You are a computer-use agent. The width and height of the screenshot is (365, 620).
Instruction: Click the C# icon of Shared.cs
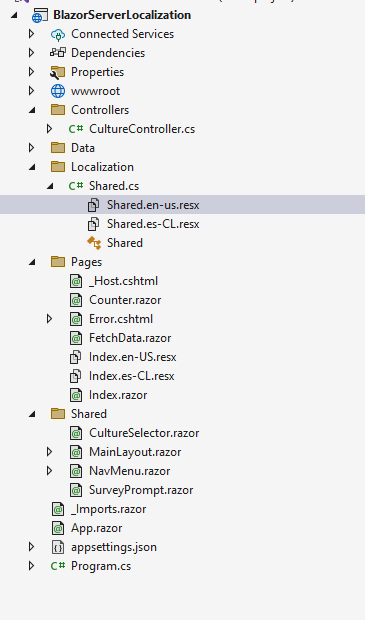76,186
